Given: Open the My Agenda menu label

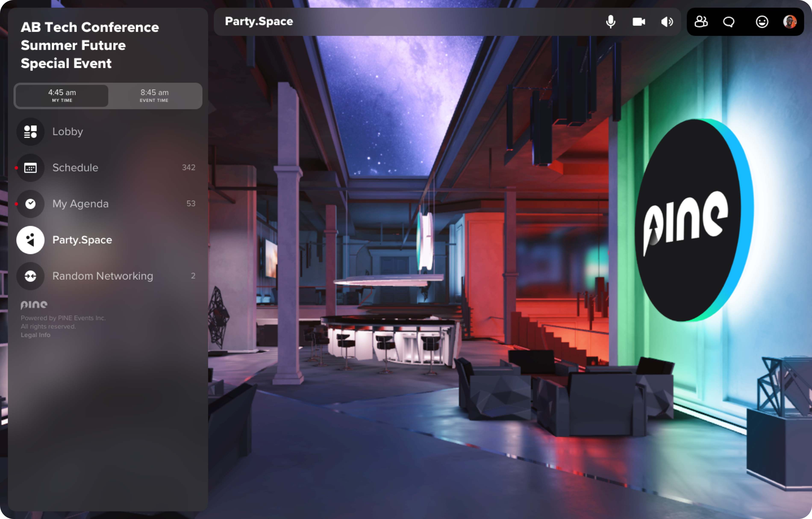Looking at the screenshot, I should click(80, 204).
